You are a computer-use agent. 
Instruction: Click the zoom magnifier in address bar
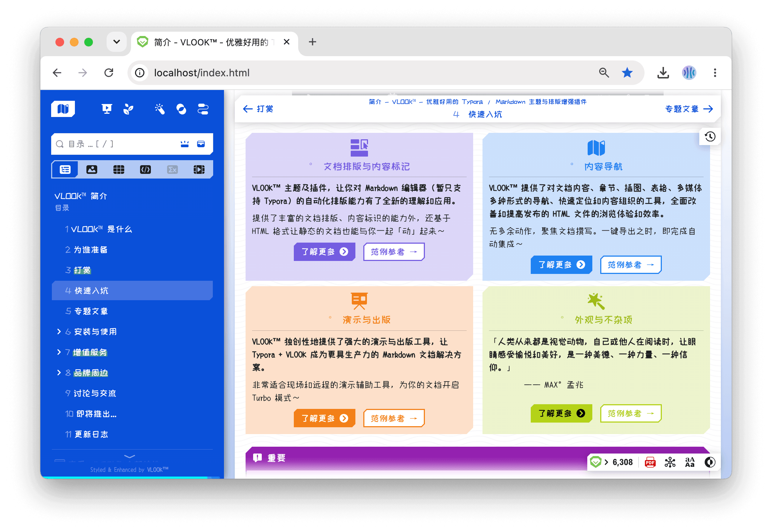pos(604,73)
